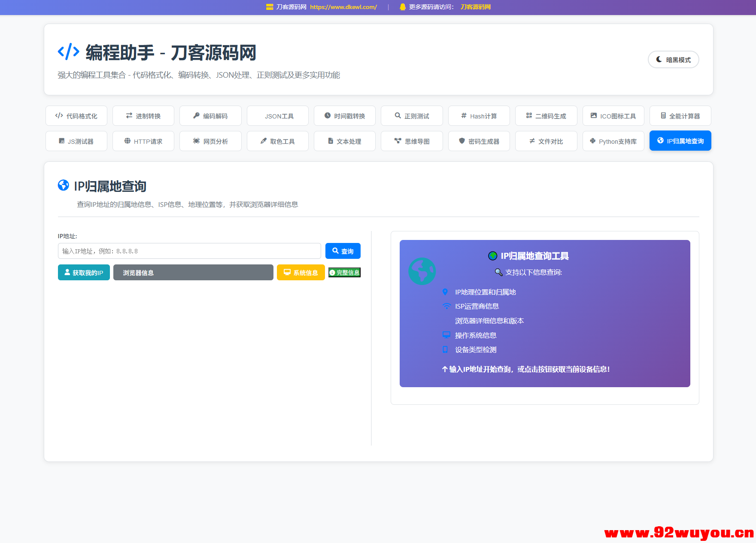This screenshot has height=543, width=756.
Task: Open the ICO图标工具
Action: tap(613, 115)
